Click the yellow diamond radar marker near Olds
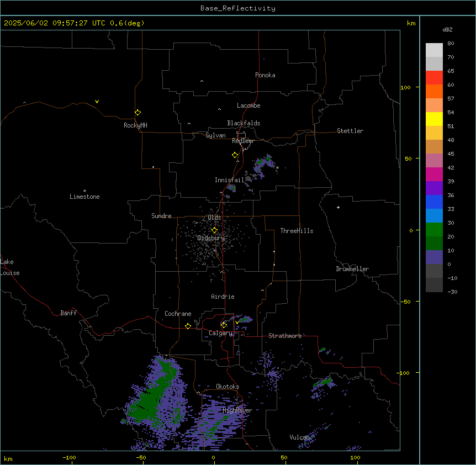Image resolution: width=476 pixels, height=465 pixels. click(x=214, y=230)
